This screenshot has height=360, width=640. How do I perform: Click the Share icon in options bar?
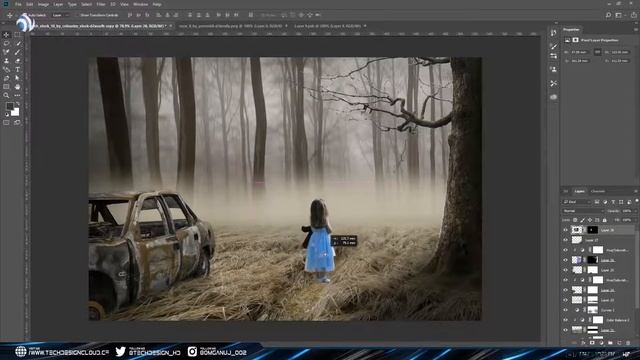[633, 15]
